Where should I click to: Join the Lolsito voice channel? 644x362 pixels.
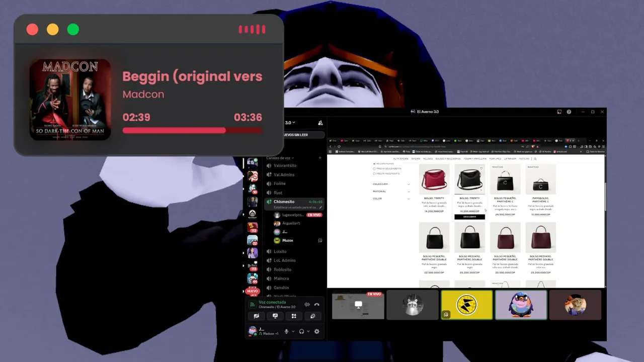294,251
